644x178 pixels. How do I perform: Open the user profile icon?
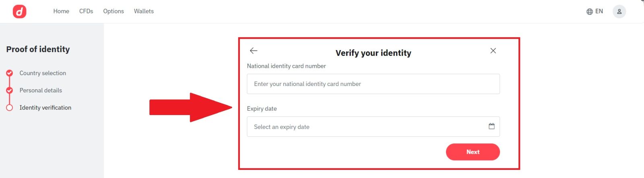tap(619, 11)
